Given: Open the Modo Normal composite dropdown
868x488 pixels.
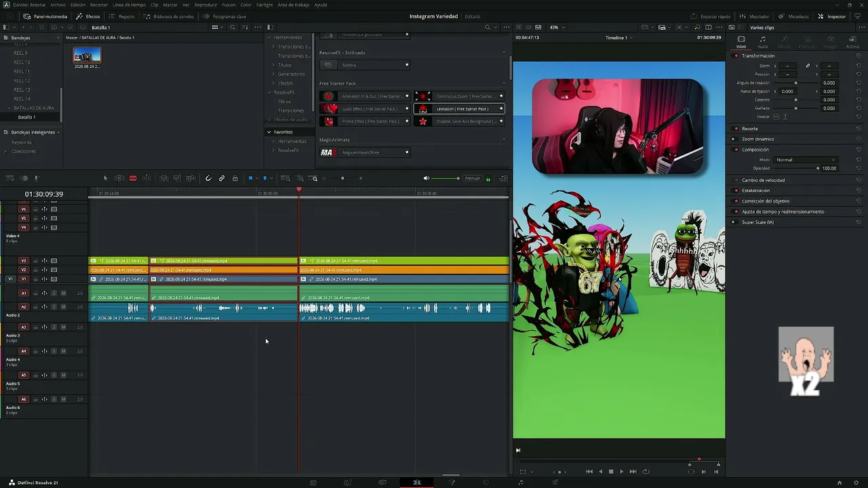Looking at the screenshot, I should click(806, 160).
